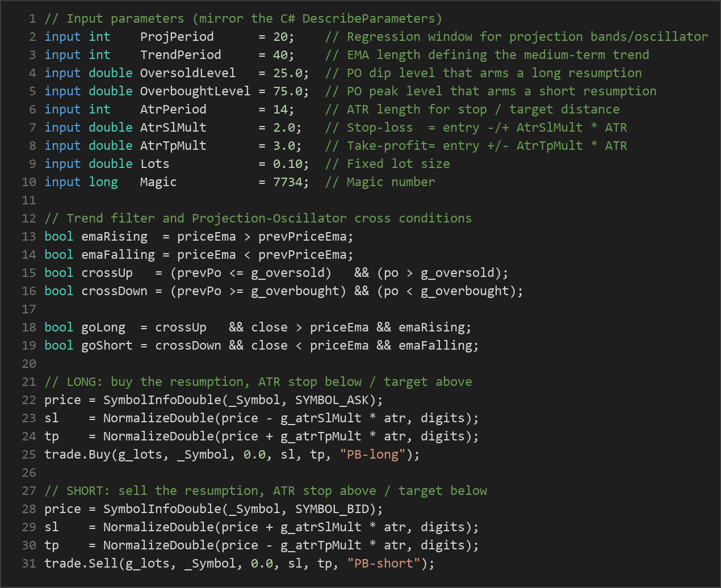Click the comment 'Magic number' on line 10
Screen dimensions: 721x588
(x=391, y=182)
